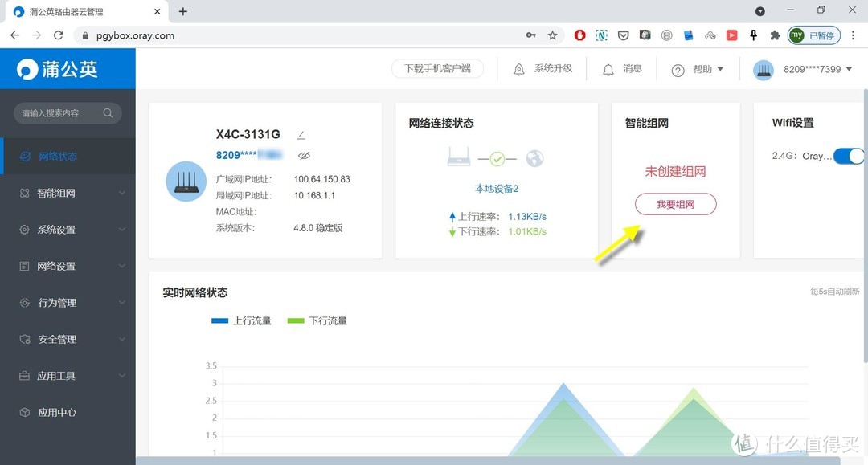Click inside the 请输入搜索内容 search field
The height and width of the screenshot is (465, 868).
coord(60,113)
